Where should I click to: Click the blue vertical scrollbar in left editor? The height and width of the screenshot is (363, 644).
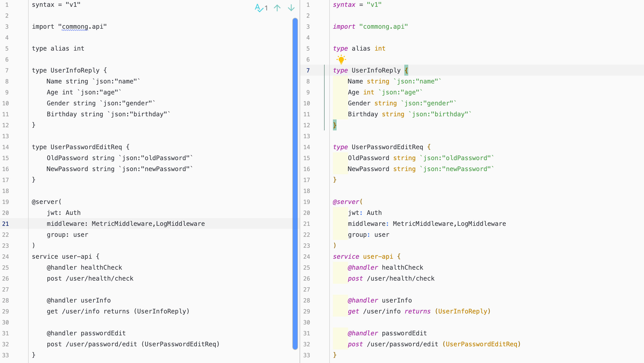click(x=295, y=183)
